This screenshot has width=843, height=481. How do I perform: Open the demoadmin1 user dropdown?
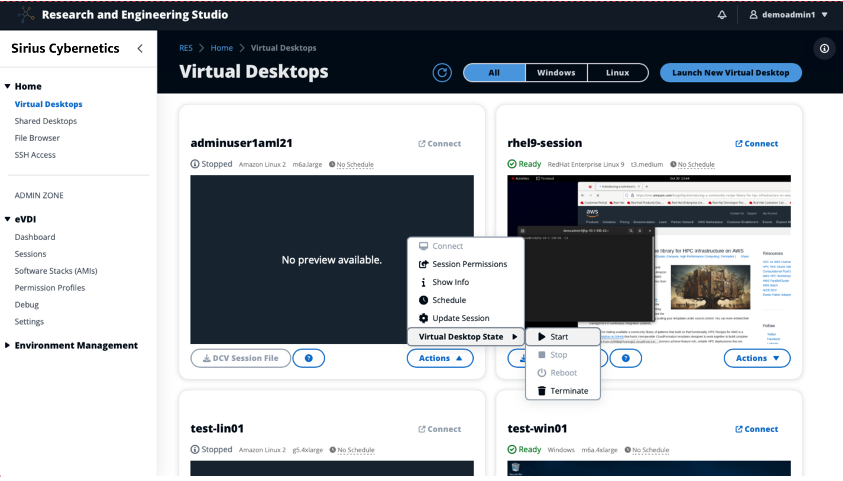[x=788, y=15]
